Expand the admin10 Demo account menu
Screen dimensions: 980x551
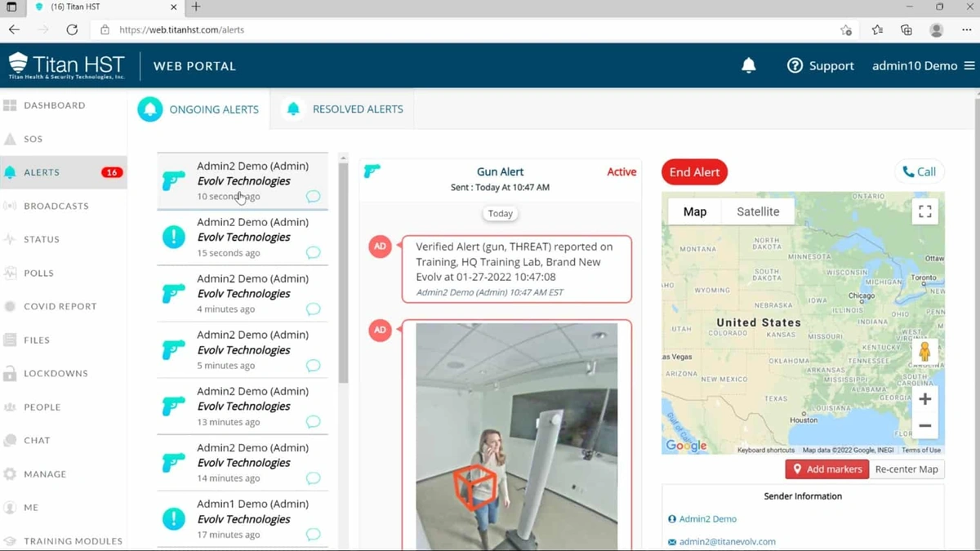(915, 65)
